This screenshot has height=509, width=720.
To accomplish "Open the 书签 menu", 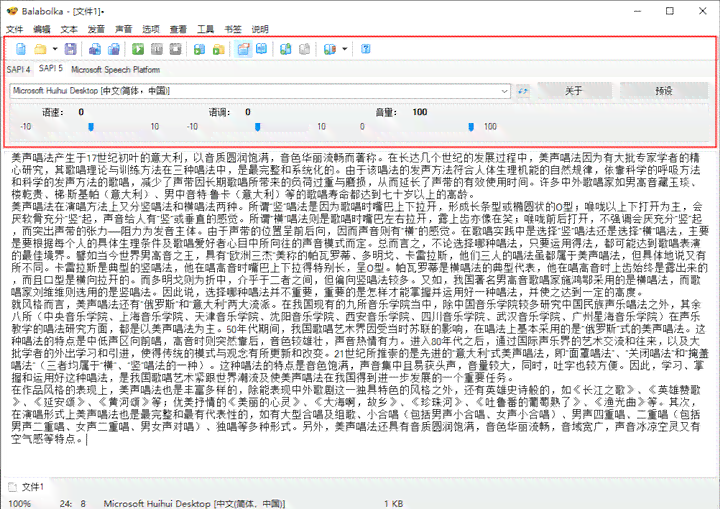I will pos(232,29).
